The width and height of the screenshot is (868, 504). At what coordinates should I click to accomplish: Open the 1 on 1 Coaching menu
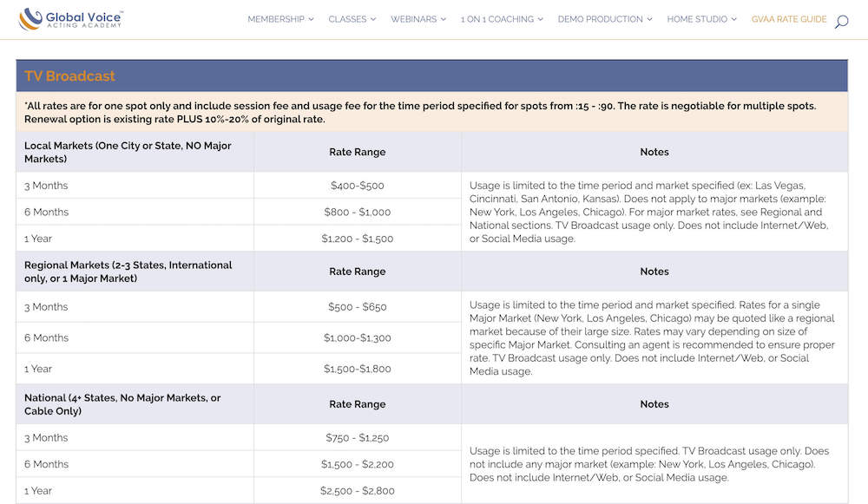(501, 19)
